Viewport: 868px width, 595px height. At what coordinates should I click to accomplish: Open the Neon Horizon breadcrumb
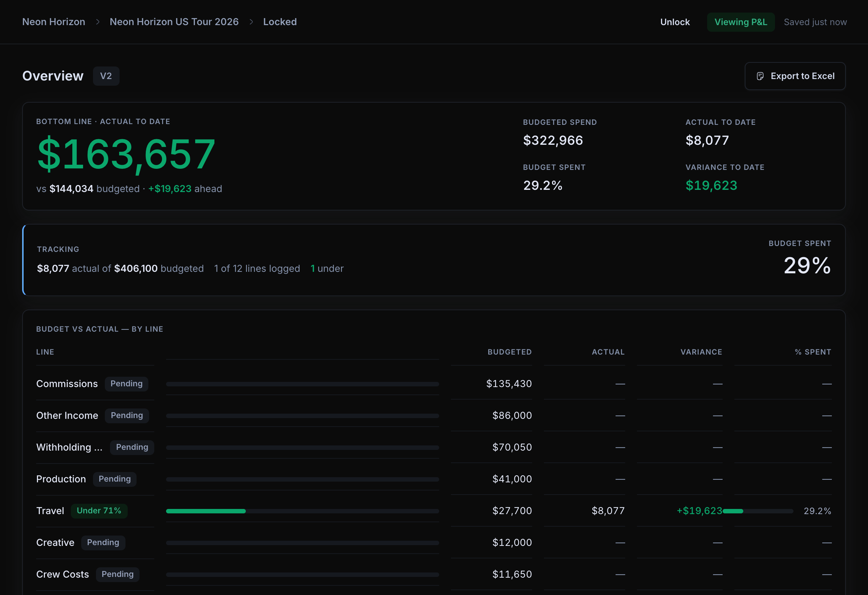[x=54, y=22]
